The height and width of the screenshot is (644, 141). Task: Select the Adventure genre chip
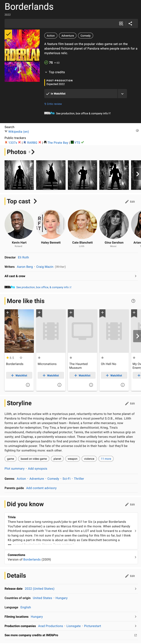tap(68, 36)
